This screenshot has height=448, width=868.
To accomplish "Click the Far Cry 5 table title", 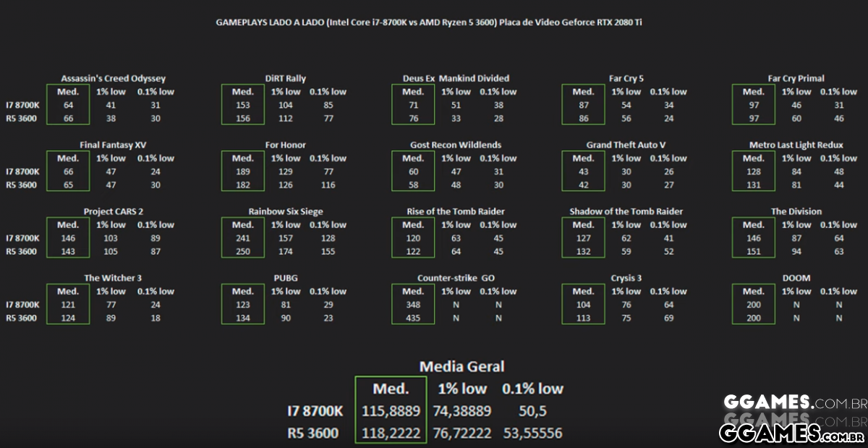I will [x=626, y=78].
